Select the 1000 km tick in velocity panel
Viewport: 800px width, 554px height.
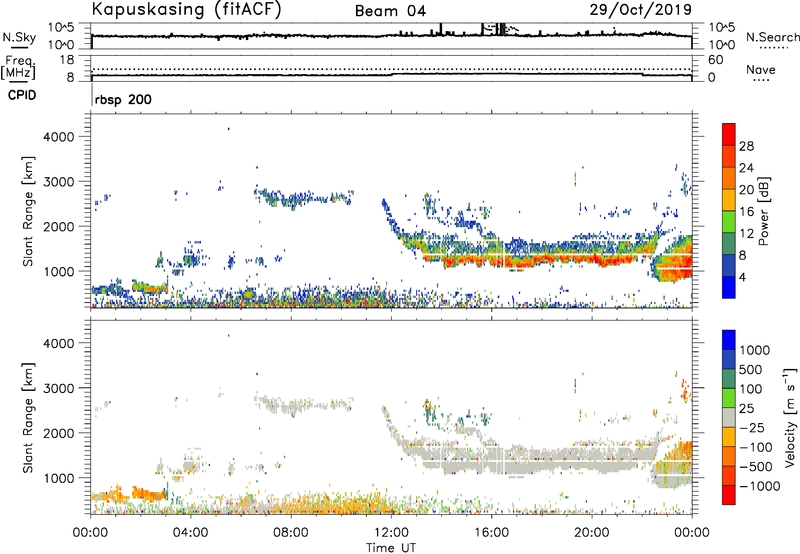[58, 478]
